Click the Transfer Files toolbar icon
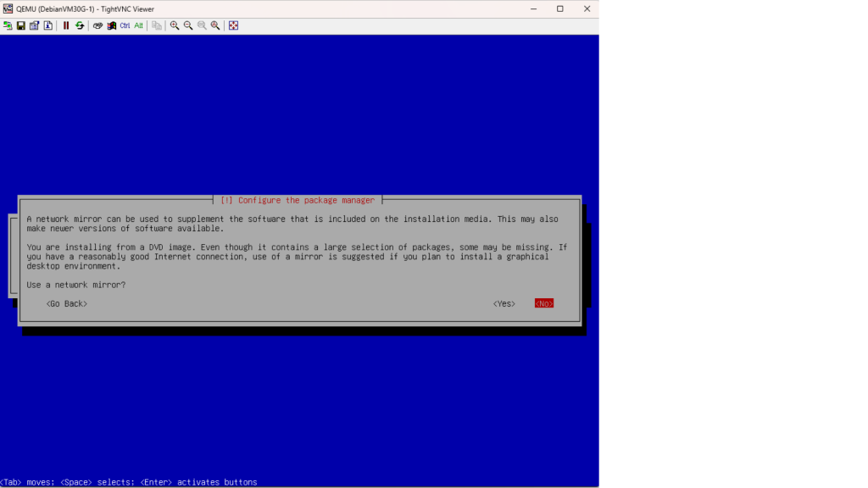Viewport: 868px width, 488px height. coord(157,25)
